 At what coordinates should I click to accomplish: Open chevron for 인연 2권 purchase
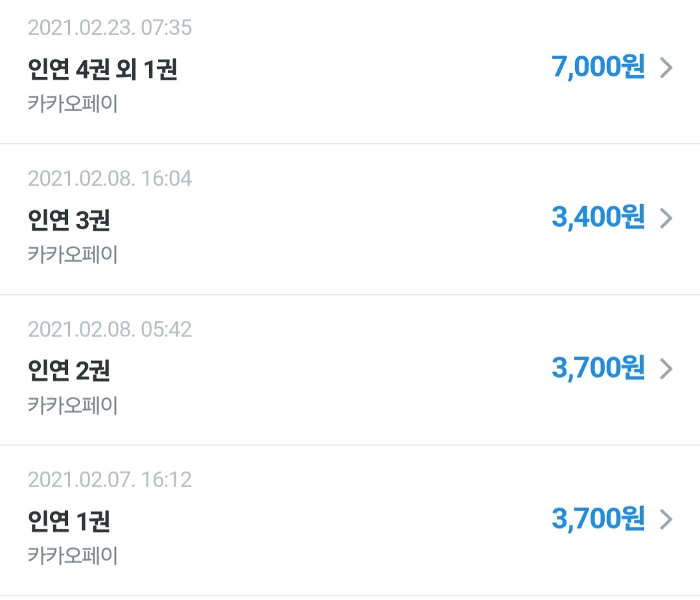(666, 369)
